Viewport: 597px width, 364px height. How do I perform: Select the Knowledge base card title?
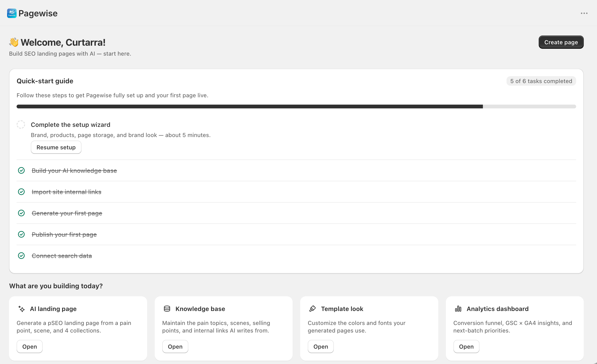tap(200, 309)
